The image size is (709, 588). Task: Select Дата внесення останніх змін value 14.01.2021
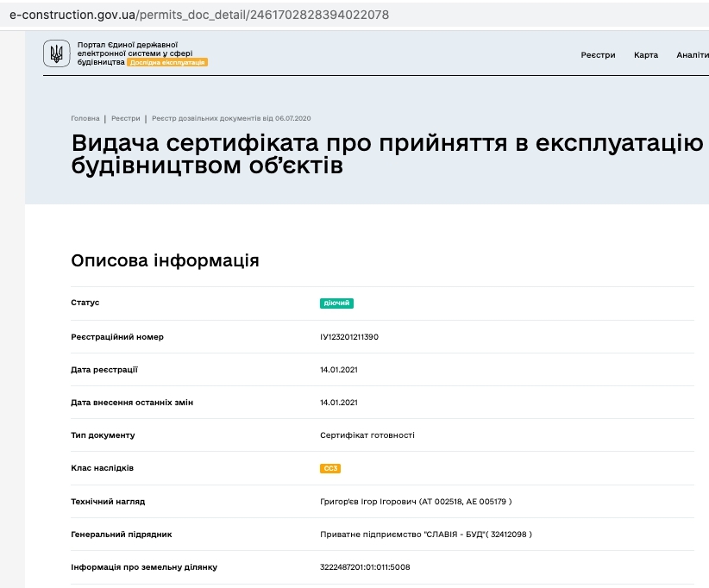(x=339, y=403)
